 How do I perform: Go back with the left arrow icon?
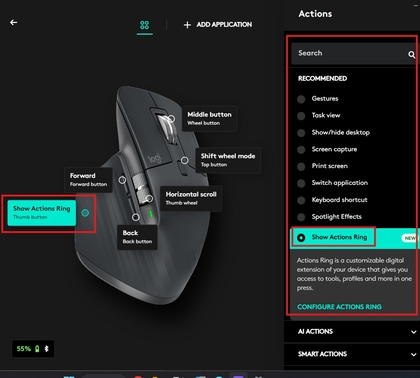click(x=13, y=22)
